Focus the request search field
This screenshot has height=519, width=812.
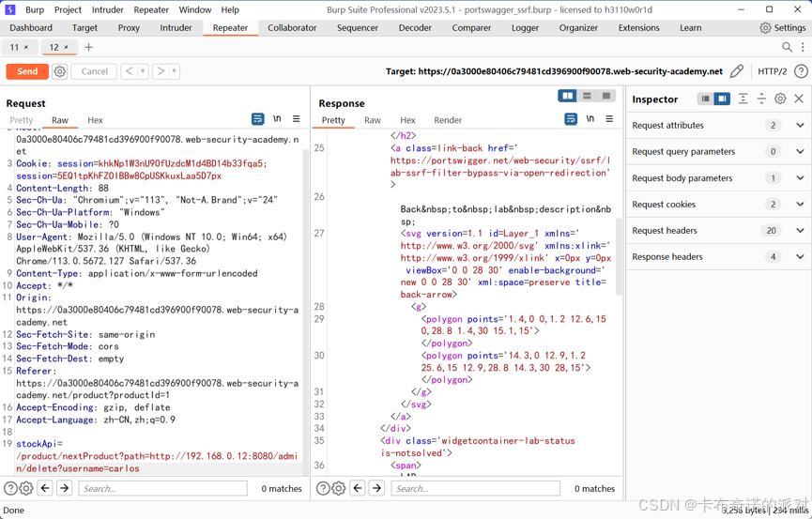point(162,488)
